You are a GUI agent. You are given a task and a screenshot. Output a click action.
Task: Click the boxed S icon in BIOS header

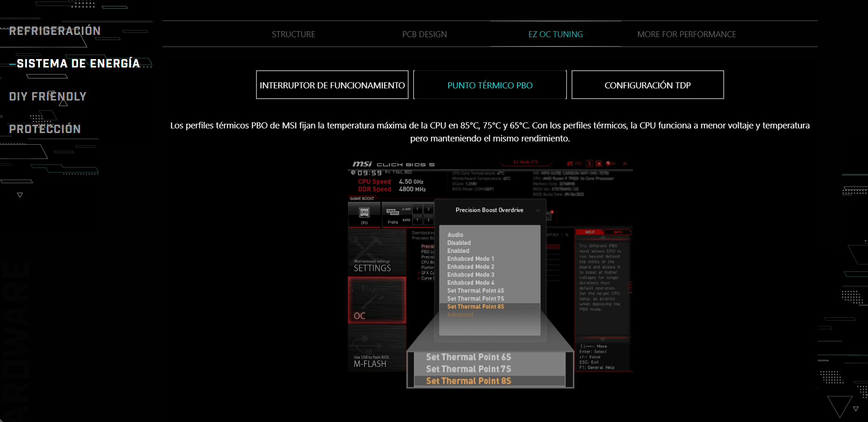click(590, 164)
